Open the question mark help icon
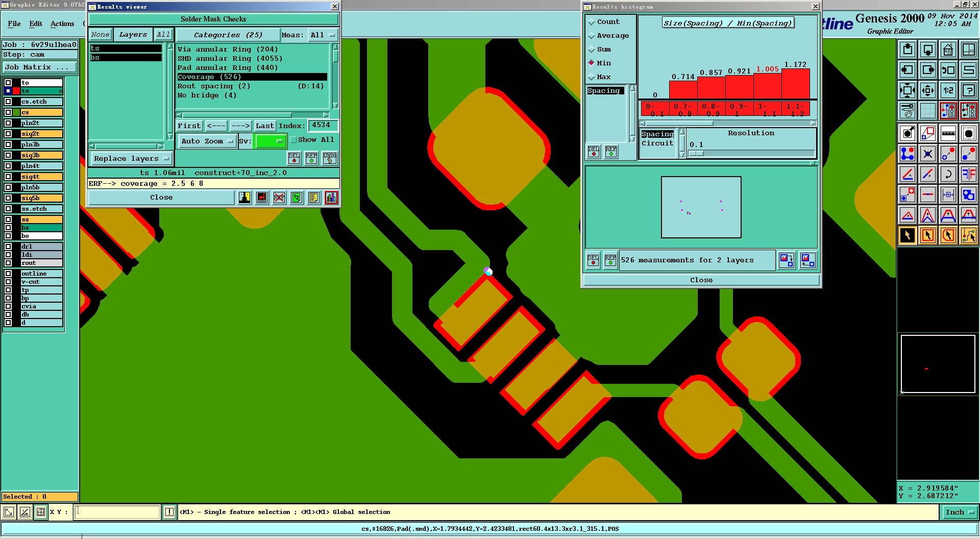The width and height of the screenshot is (980, 539). (968, 91)
